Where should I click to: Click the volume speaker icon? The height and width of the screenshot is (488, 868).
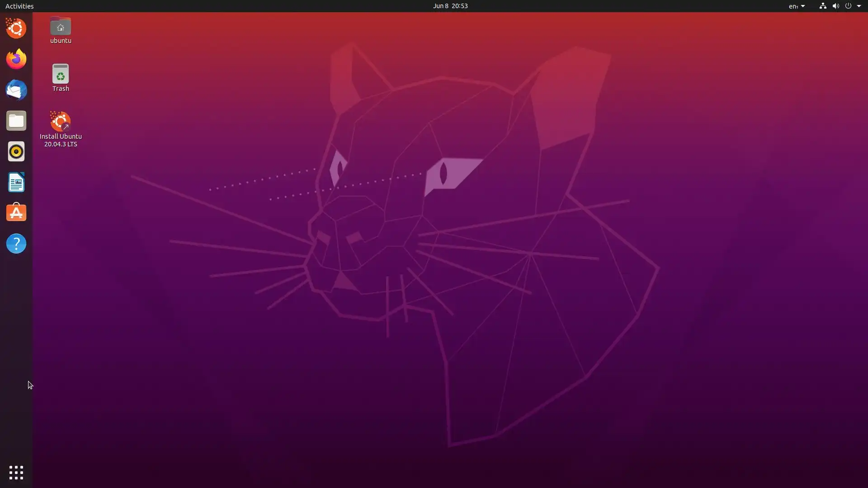click(x=835, y=6)
